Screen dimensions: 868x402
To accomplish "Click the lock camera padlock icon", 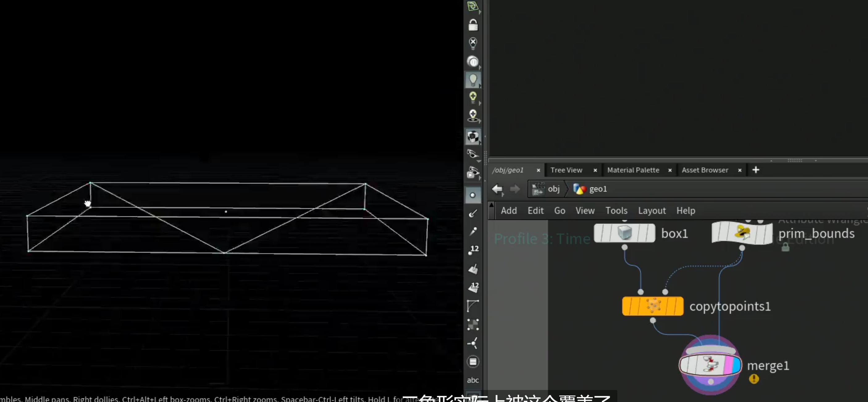I will (x=473, y=25).
